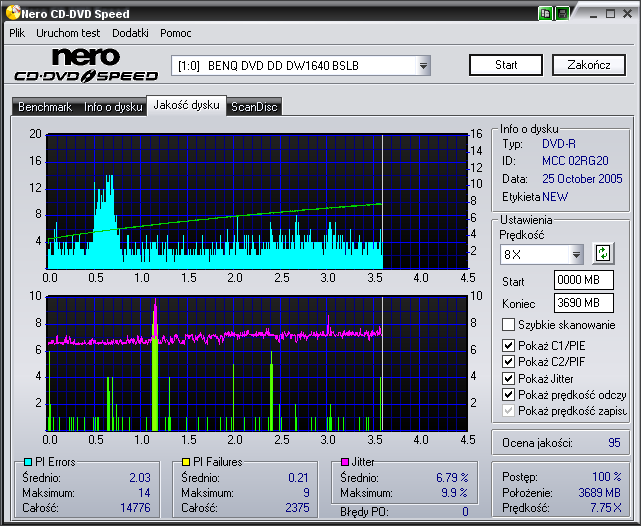The height and width of the screenshot is (526, 641).
Task: Click the green copy-to-clipboard icon in title bar
Action: tap(545, 13)
